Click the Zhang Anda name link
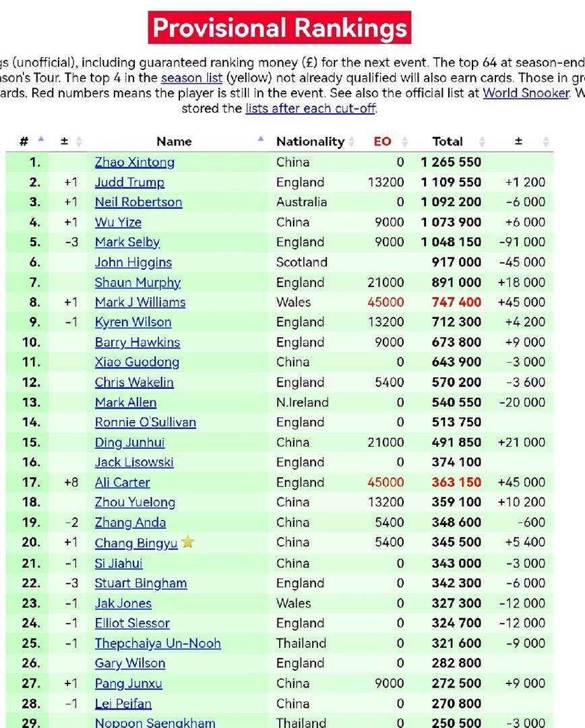Screen dimensions: 585x728 click(130, 522)
